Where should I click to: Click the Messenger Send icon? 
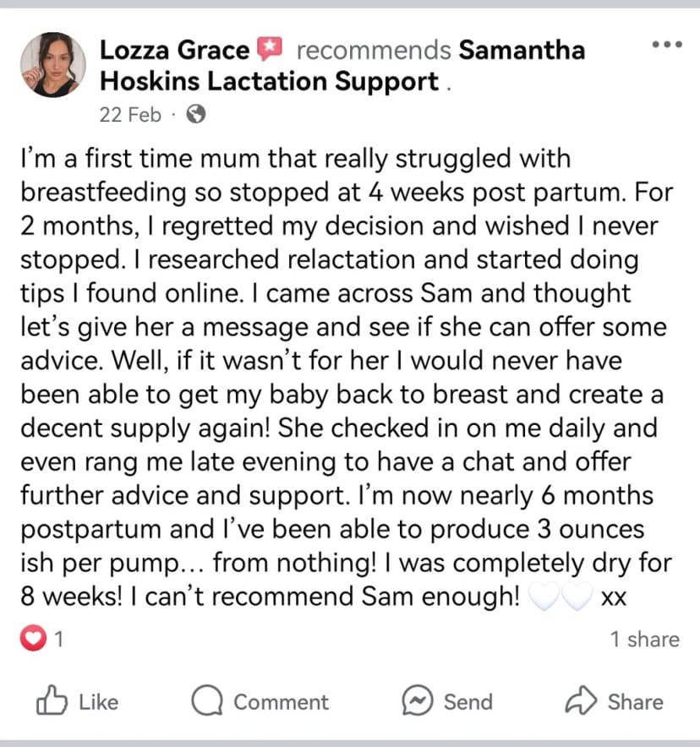click(x=418, y=701)
